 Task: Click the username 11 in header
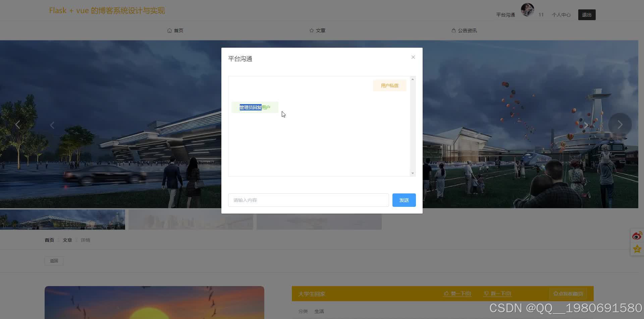point(541,15)
